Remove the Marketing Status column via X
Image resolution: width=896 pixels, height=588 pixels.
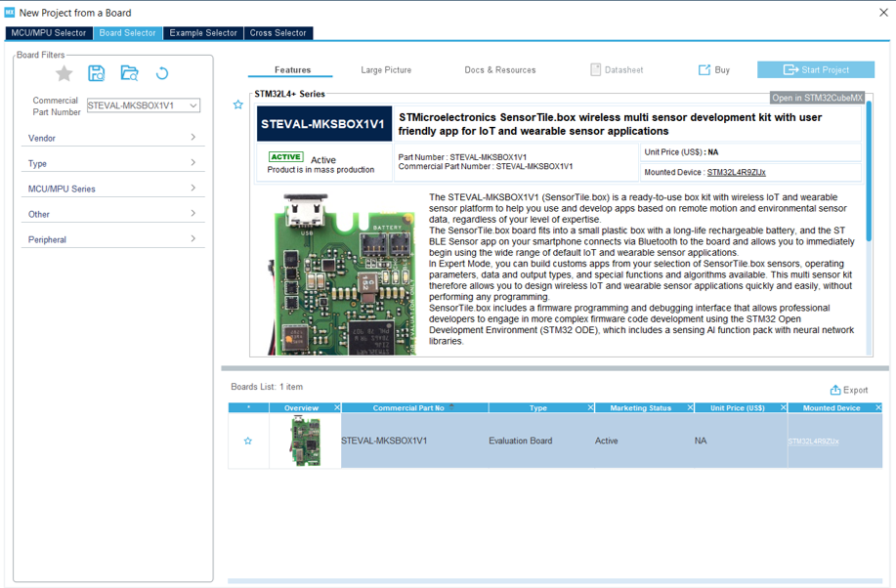pos(690,407)
